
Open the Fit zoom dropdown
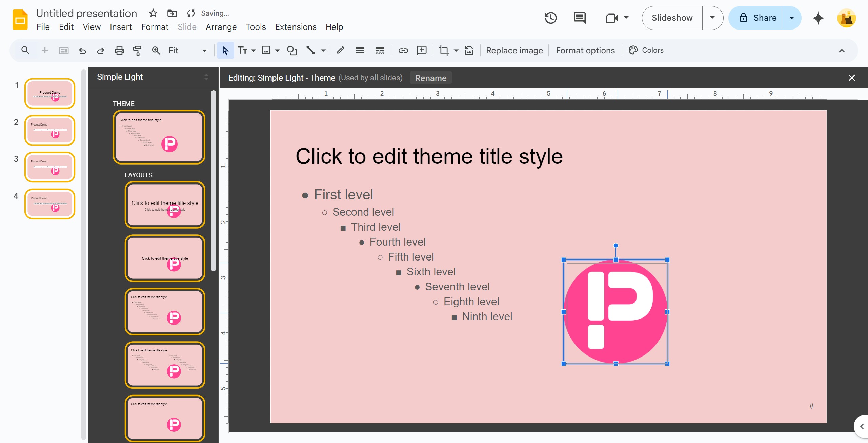(x=187, y=50)
